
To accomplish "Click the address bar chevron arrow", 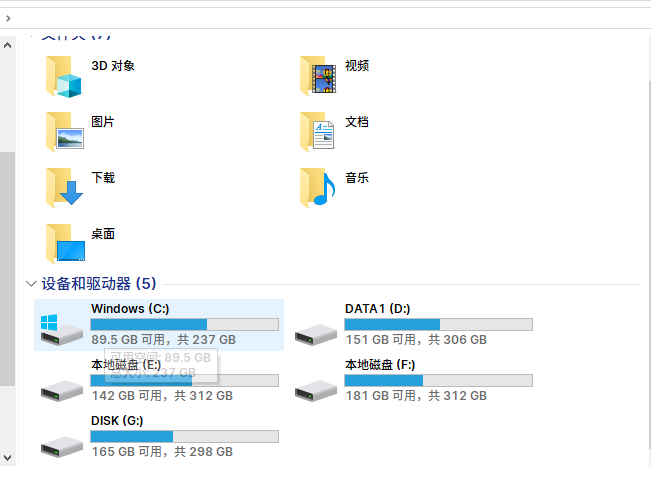I will point(8,18).
